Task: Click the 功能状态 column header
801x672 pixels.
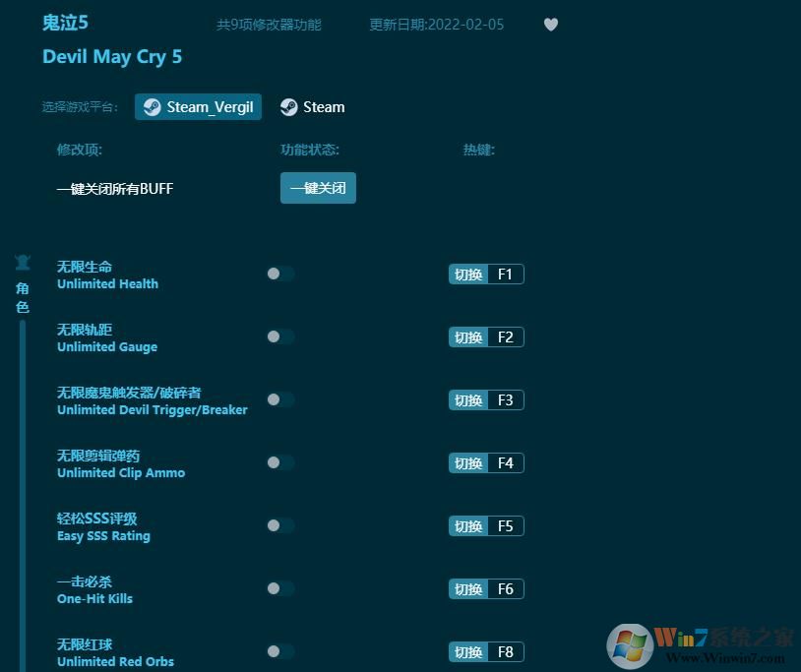Action: click(310, 150)
